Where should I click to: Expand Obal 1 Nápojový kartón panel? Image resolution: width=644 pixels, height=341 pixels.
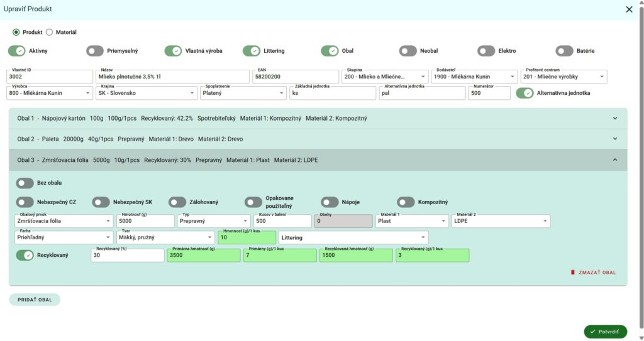pos(614,118)
